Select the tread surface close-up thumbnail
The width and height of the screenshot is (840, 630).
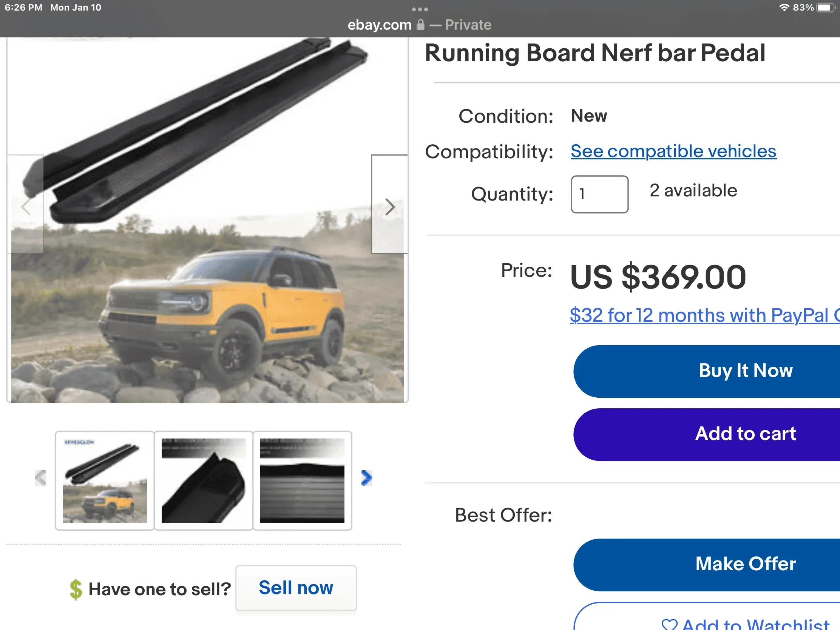click(x=302, y=480)
